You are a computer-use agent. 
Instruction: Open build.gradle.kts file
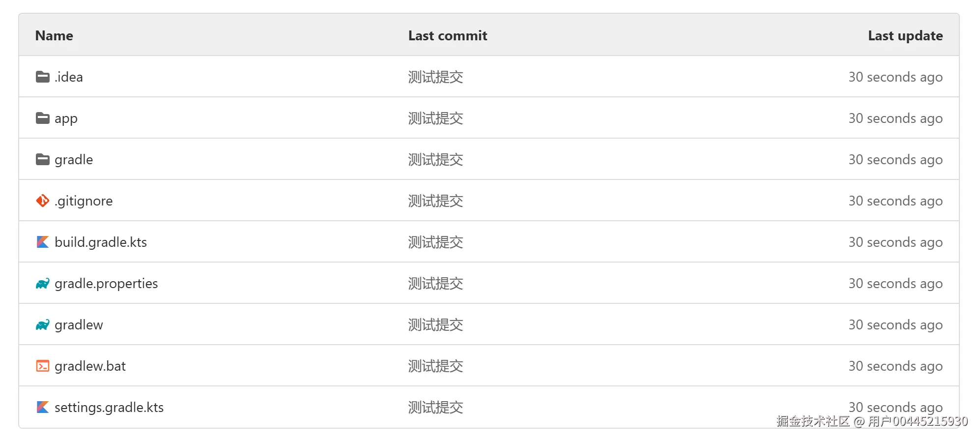click(x=101, y=242)
